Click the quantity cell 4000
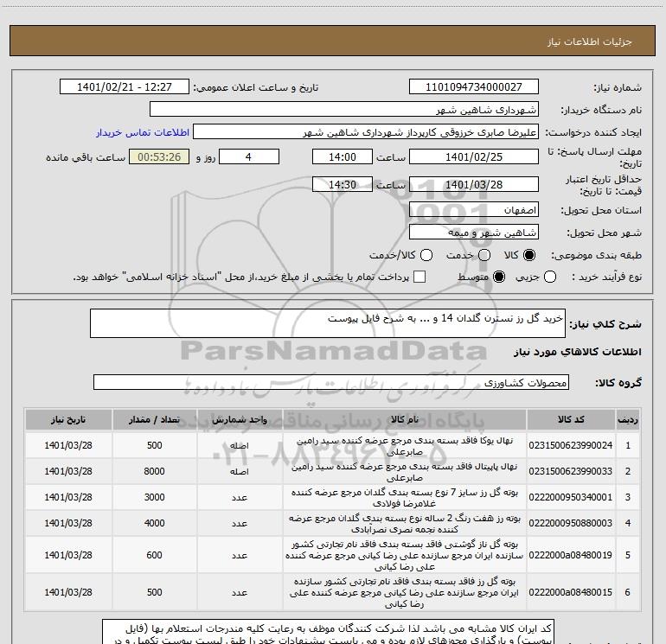The width and height of the screenshot is (666, 644). coord(154,523)
